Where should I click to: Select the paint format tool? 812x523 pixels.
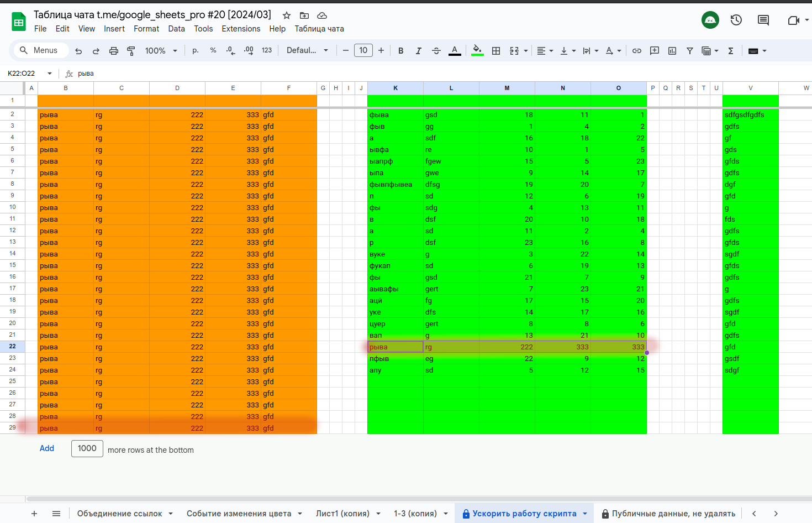[131, 51]
